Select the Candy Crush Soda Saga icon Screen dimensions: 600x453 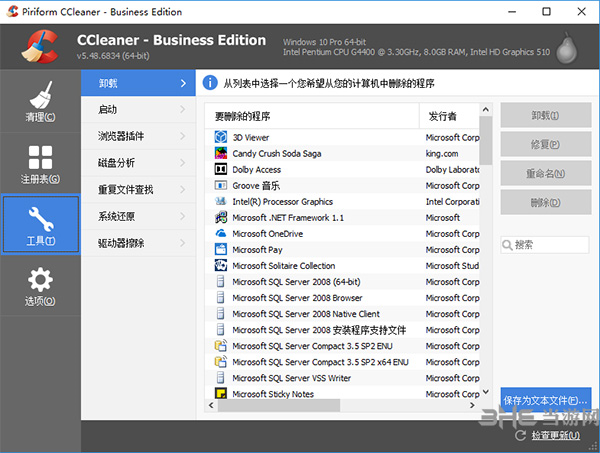(x=221, y=153)
